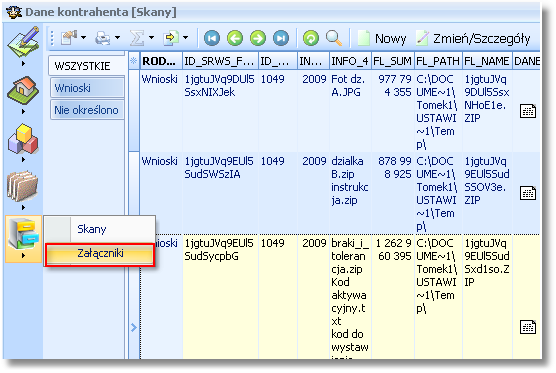Go to previous record
Screen dimensions: 556x373
pyautogui.click(x=235, y=38)
